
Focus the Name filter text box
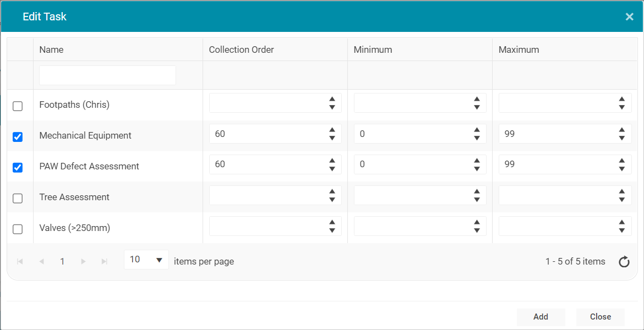click(x=107, y=75)
